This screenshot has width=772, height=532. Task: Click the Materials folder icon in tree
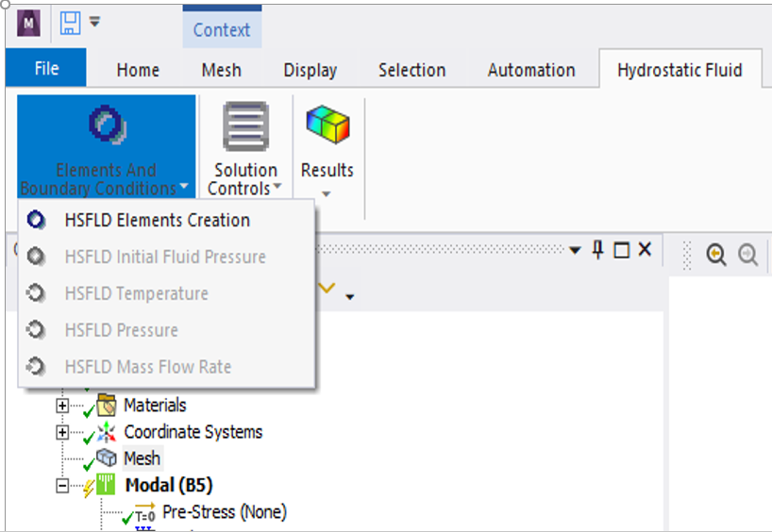(x=107, y=405)
